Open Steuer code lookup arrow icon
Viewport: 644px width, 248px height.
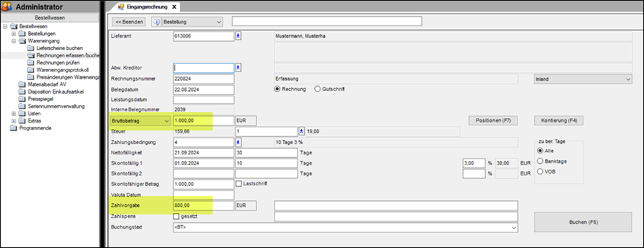[x=301, y=131]
